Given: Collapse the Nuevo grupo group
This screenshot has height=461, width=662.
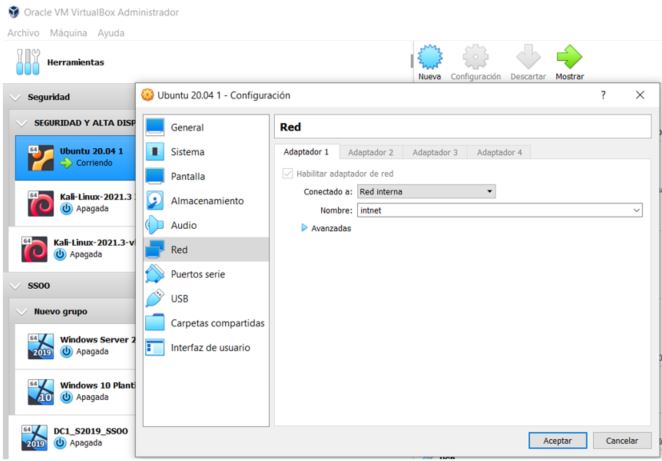Looking at the screenshot, I should [22, 312].
